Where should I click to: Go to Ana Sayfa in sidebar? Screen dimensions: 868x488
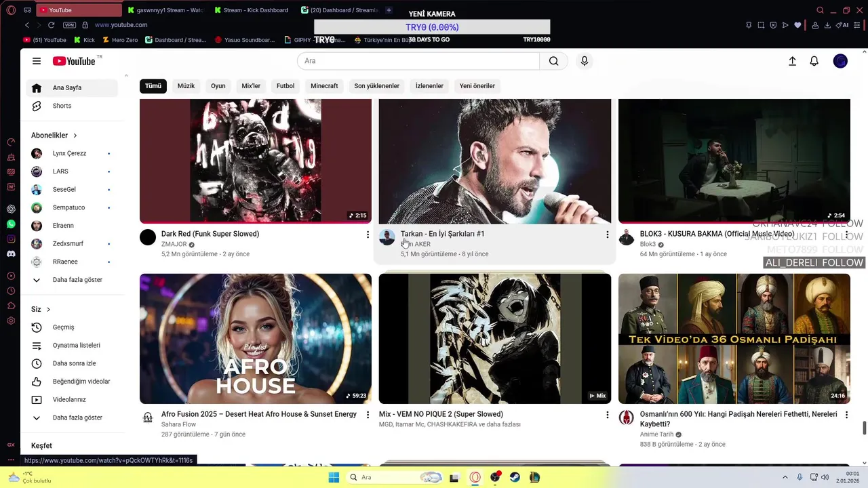tap(72, 88)
